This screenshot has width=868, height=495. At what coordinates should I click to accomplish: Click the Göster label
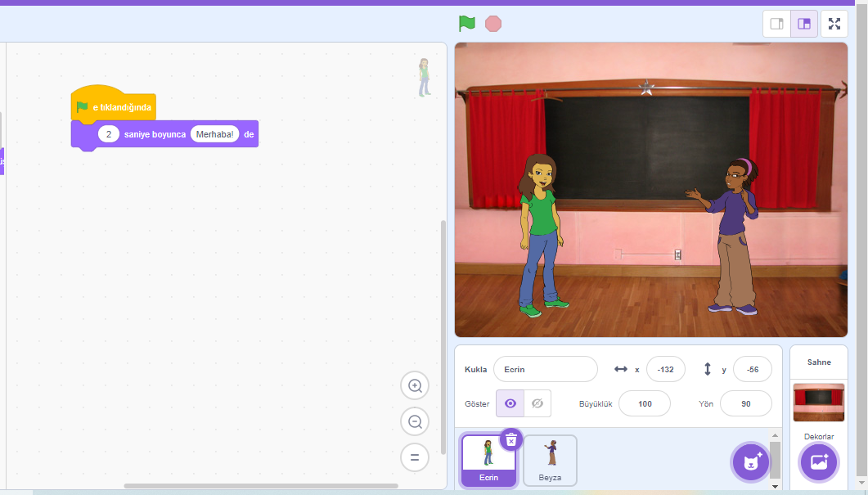pyautogui.click(x=477, y=403)
